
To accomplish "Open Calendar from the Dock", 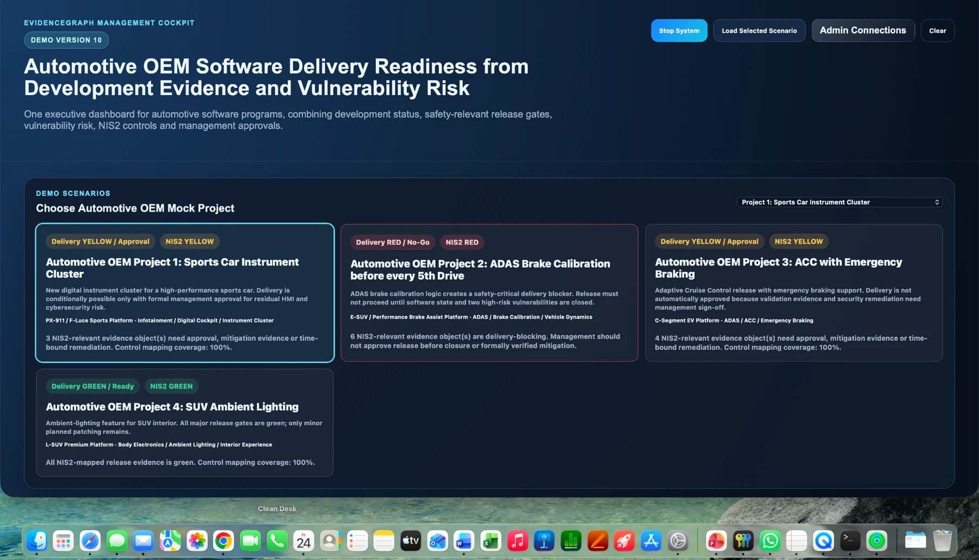I will (303, 541).
